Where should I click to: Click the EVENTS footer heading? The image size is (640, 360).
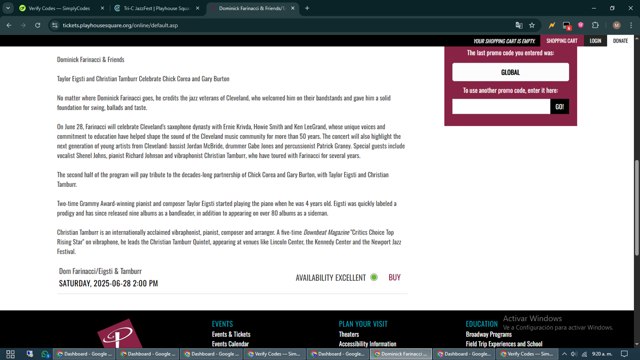pos(222,324)
